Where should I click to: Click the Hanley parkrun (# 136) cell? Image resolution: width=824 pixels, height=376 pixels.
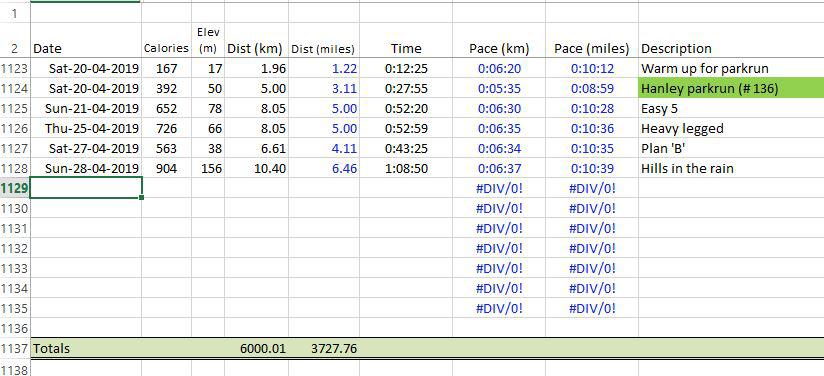tap(731, 88)
